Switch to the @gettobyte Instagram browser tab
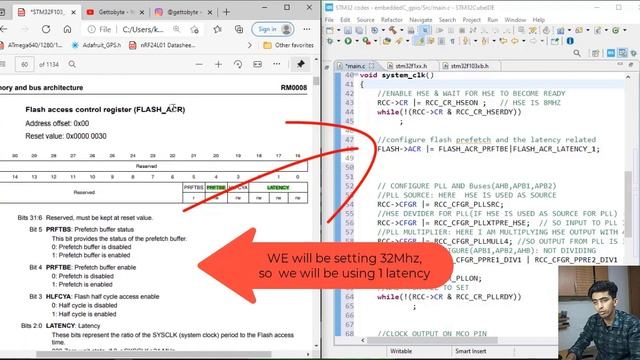Viewport: 640px width, 360px height. coord(183,12)
